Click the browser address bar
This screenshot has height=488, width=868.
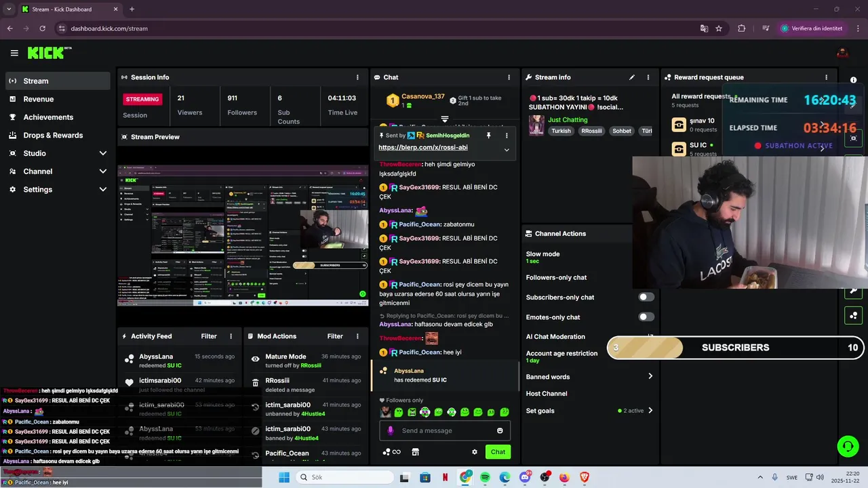[380, 28]
